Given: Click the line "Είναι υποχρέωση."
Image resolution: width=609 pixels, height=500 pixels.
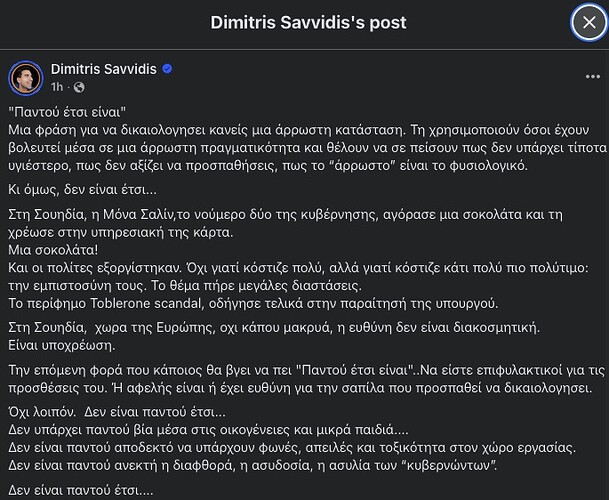Looking at the screenshot, I should pos(62,345).
